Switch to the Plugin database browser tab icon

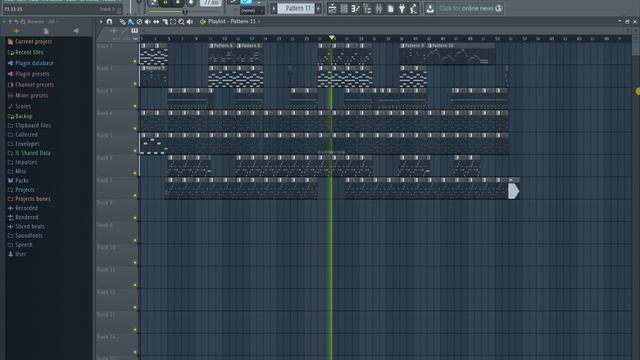coord(76,31)
